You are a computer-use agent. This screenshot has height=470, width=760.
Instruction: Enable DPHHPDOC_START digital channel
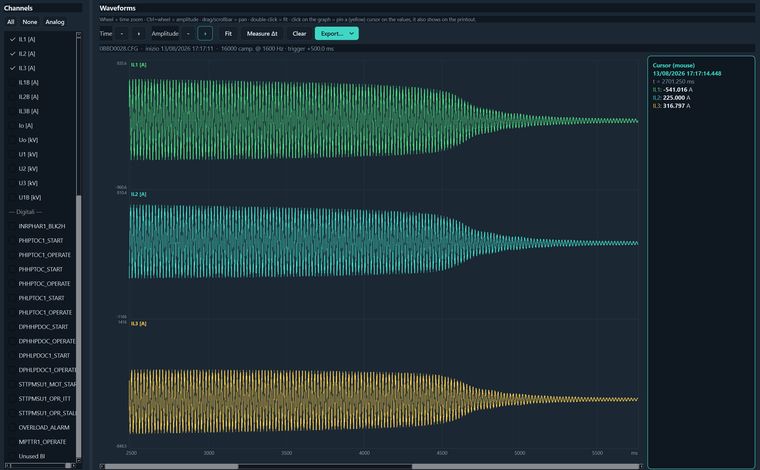coord(13,327)
